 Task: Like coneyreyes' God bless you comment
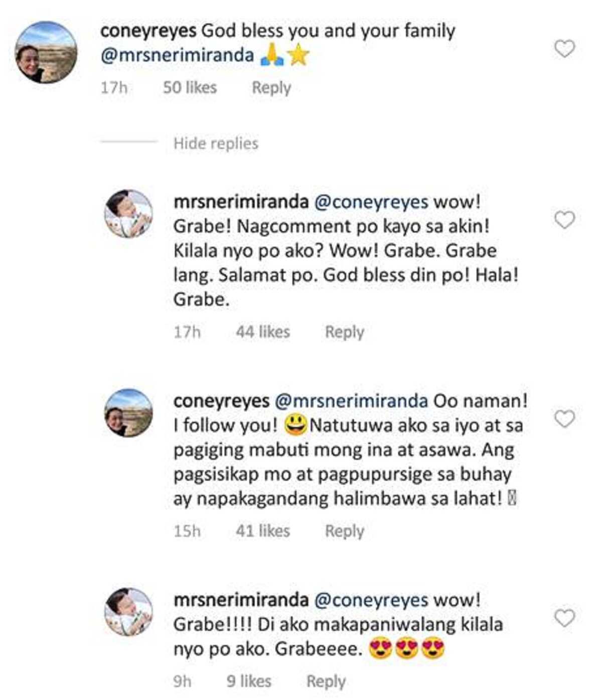coord(564,49)
